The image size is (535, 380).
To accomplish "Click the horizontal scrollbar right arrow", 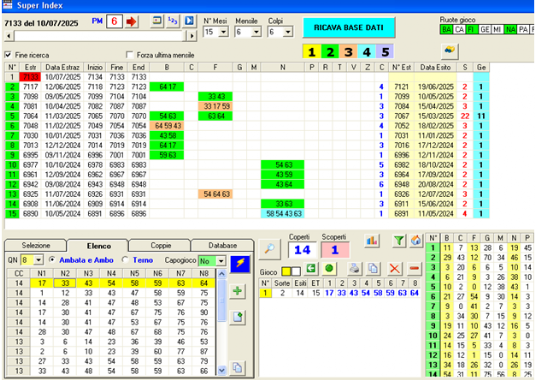I will point(192,36).
